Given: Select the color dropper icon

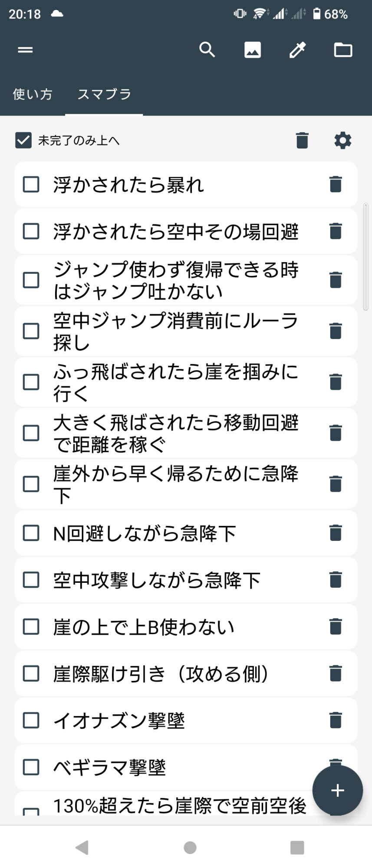Looking at the screenshot, I should 298,50.
